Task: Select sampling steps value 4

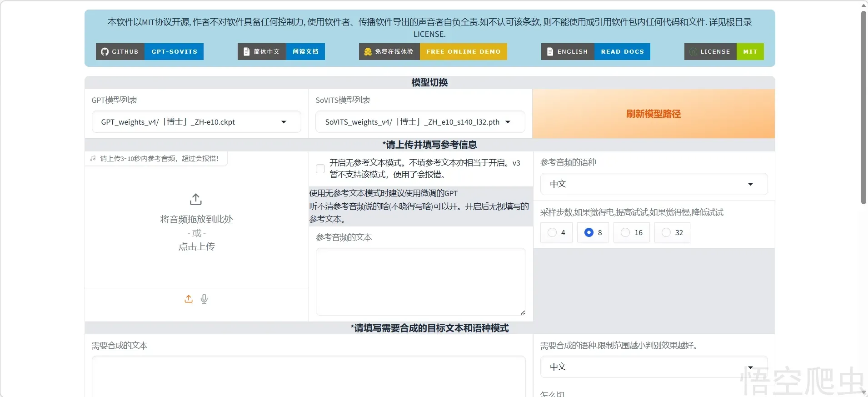Action: (x=552, y=232)
